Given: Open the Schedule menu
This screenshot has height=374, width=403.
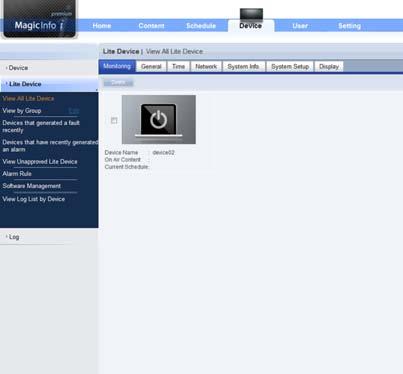Looking at the screenshot, I should [201, 26].
